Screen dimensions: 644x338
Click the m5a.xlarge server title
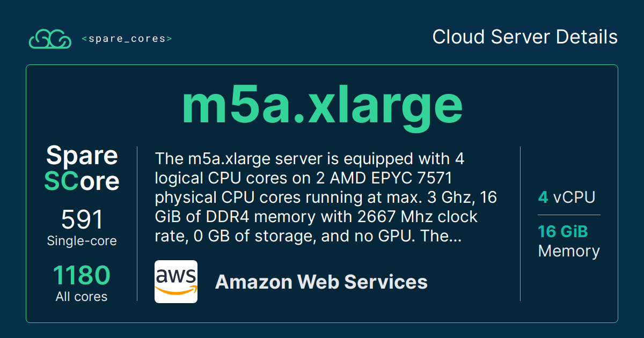(322, 106)
